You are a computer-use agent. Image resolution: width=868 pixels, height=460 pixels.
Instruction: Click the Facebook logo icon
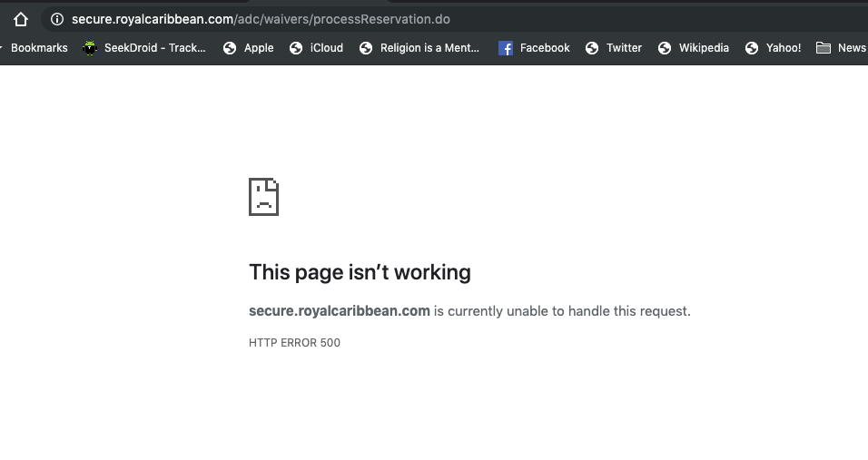pos(506,48)
